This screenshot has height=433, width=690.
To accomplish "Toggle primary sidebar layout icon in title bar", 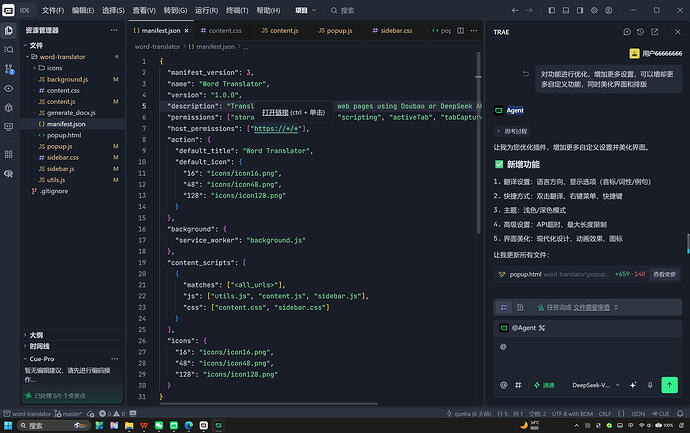I will point(551,10).
